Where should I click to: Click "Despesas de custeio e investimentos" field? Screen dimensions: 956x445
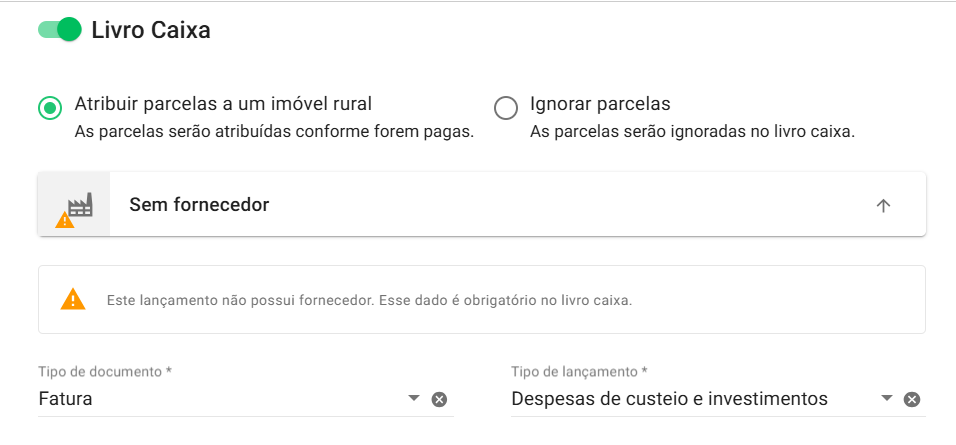669,399
